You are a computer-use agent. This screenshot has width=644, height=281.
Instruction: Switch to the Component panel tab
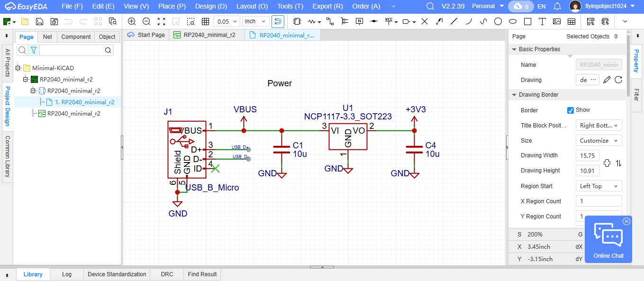(x=76, y=37)
